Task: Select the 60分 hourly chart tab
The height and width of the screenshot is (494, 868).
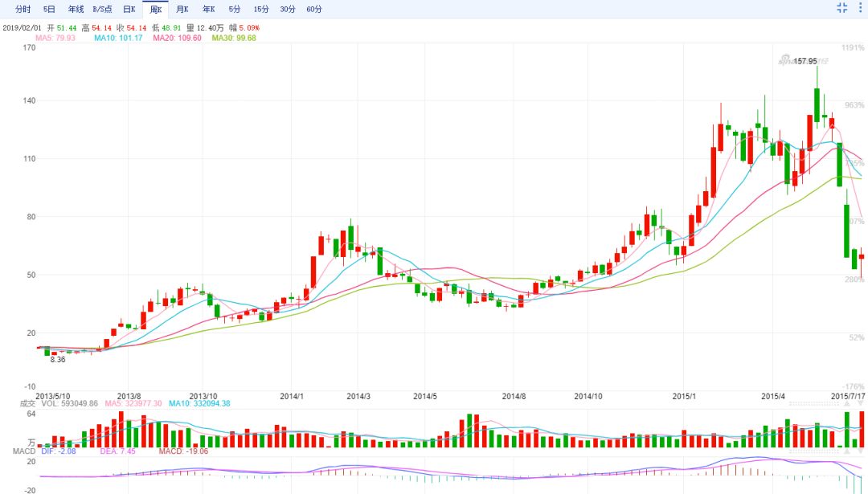Action: click(313, 10)
